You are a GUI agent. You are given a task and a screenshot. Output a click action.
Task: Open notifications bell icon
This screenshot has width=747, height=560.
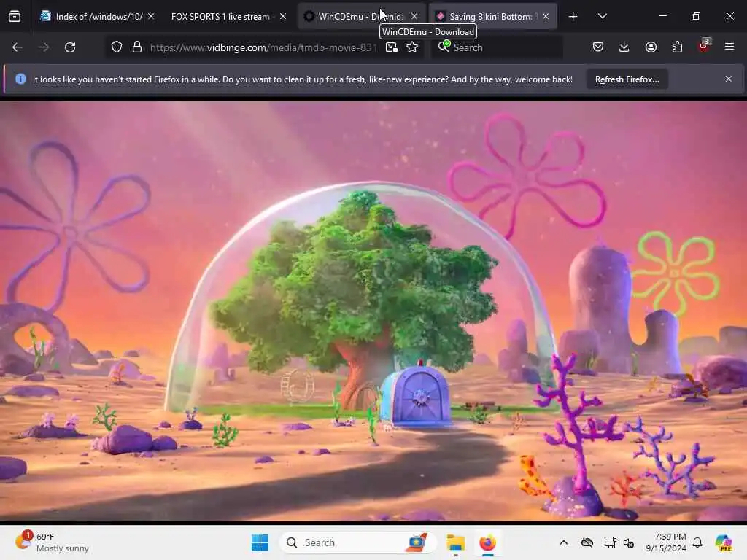coord(697,542)
